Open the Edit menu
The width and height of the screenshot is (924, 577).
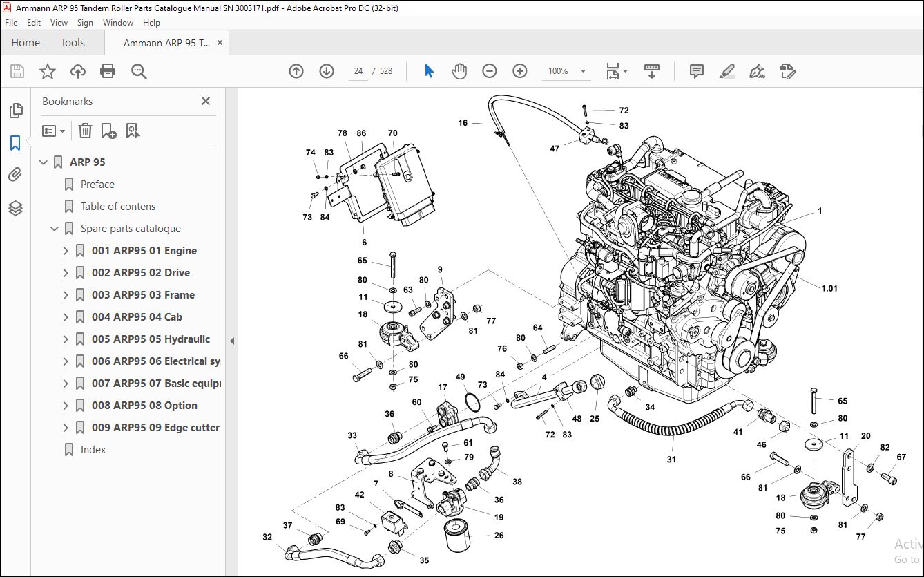click(x=34, y=23)
